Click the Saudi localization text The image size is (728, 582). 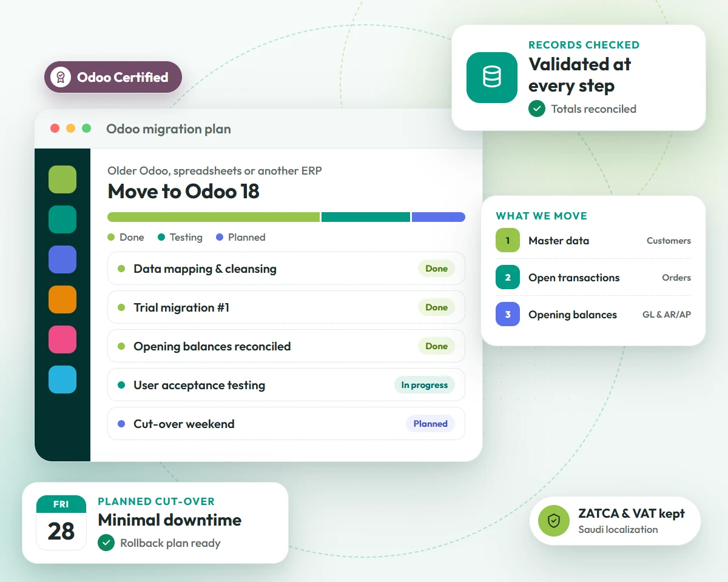tap(618, 529)
